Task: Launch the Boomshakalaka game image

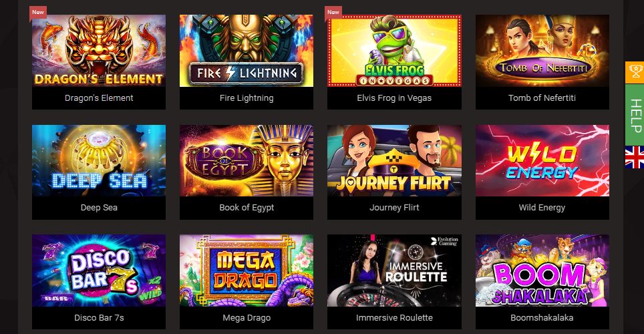Action: click(542, 271)
